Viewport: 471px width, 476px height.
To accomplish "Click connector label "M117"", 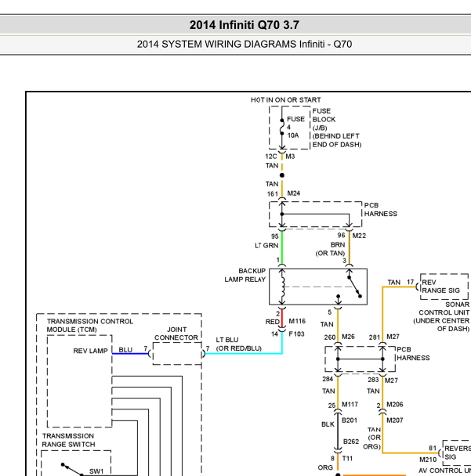I will (350, 404).
